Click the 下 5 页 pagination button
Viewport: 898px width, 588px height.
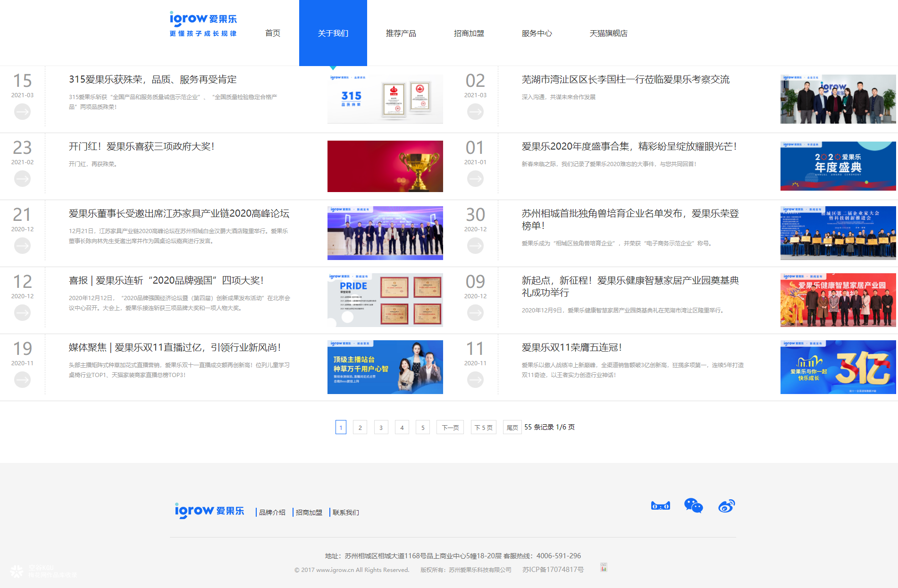coord(483,427)
